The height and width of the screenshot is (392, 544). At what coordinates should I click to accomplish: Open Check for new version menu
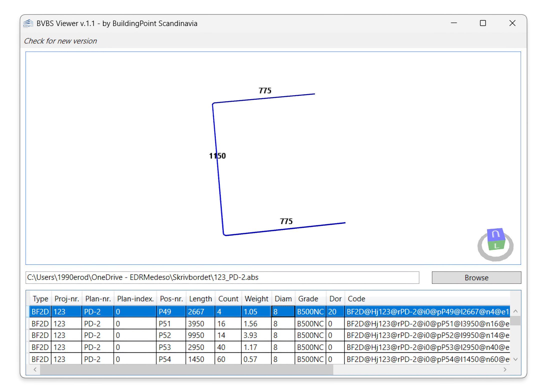tap(60, 41)
